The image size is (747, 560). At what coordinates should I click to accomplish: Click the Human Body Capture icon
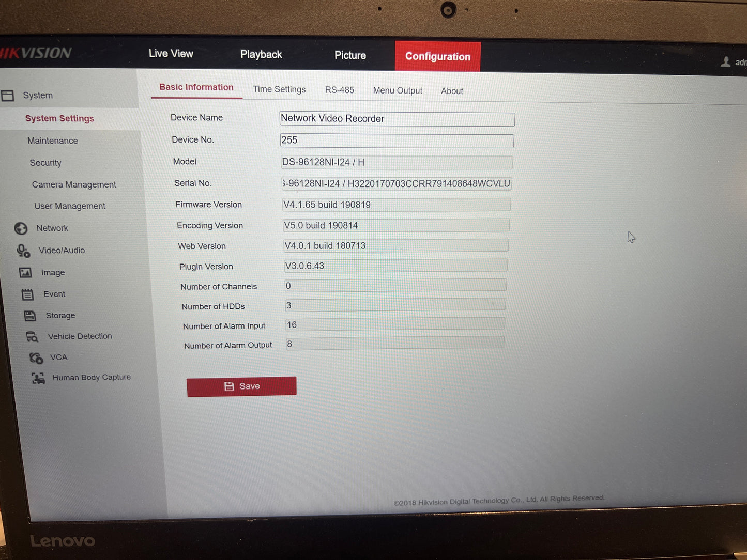[x=38, y=378]
